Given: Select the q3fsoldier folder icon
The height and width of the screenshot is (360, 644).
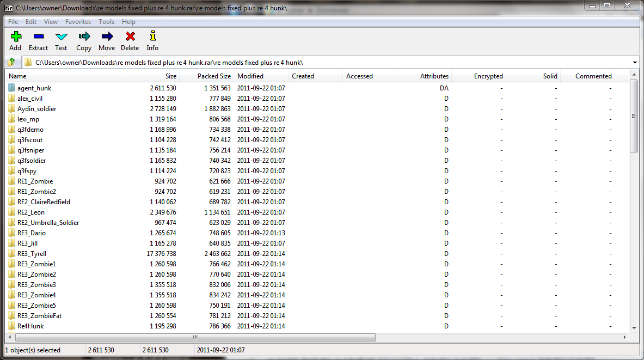Looking at the screenshot, I should (x=11, y=160).
